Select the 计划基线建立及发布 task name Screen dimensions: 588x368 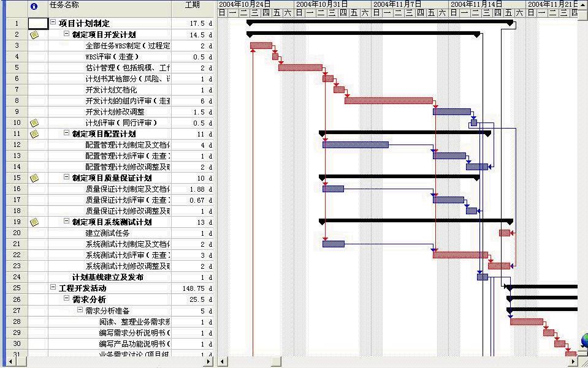click(x=108, y=277)
